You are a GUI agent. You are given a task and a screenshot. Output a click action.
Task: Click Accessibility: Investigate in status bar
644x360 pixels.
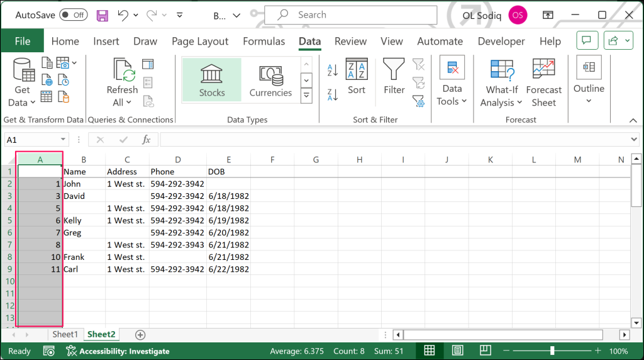coord(118,351)
